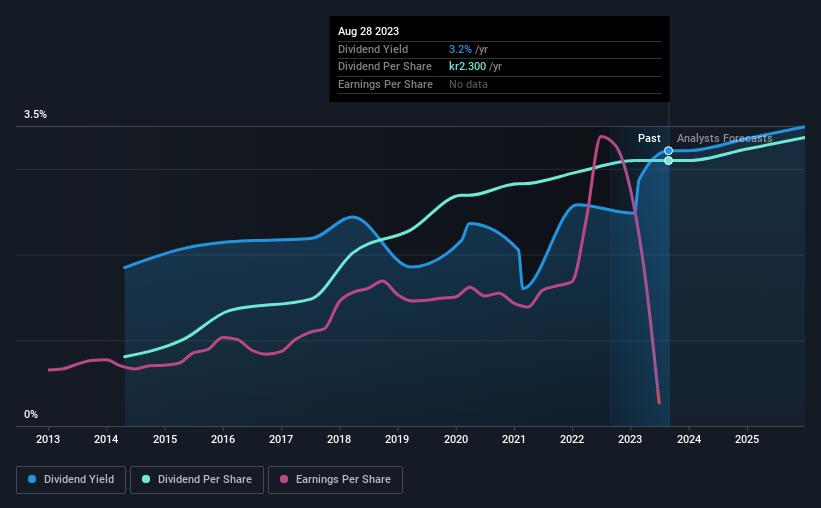Click the 3.2% dividend yield tooltip value
Image resolution: width=821 pixels, height=508 pixels.
461,48
